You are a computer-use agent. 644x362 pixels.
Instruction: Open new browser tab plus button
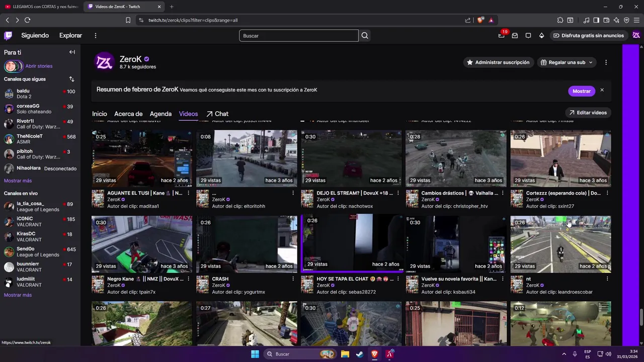click(172, 7)
